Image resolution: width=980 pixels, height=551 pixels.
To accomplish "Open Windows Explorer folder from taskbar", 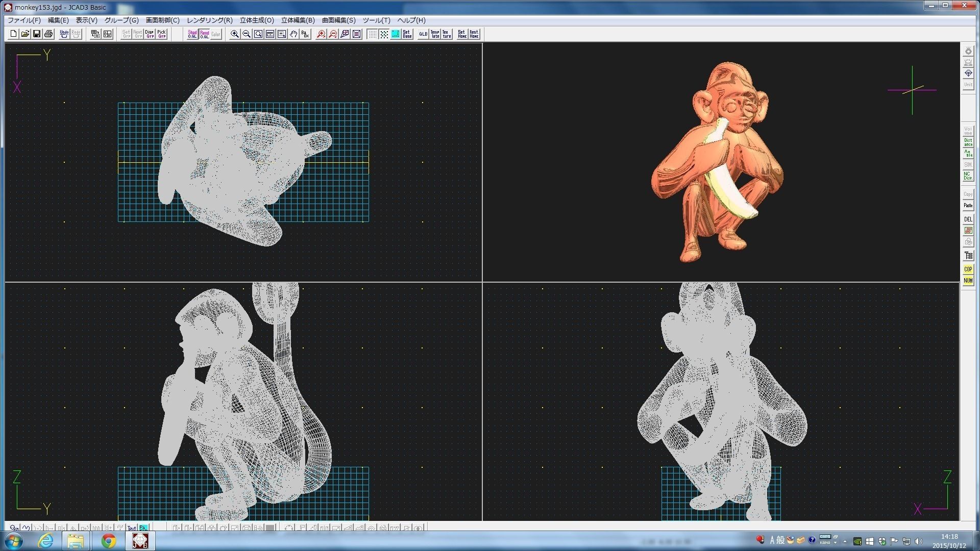I will [x=76, y=541].
